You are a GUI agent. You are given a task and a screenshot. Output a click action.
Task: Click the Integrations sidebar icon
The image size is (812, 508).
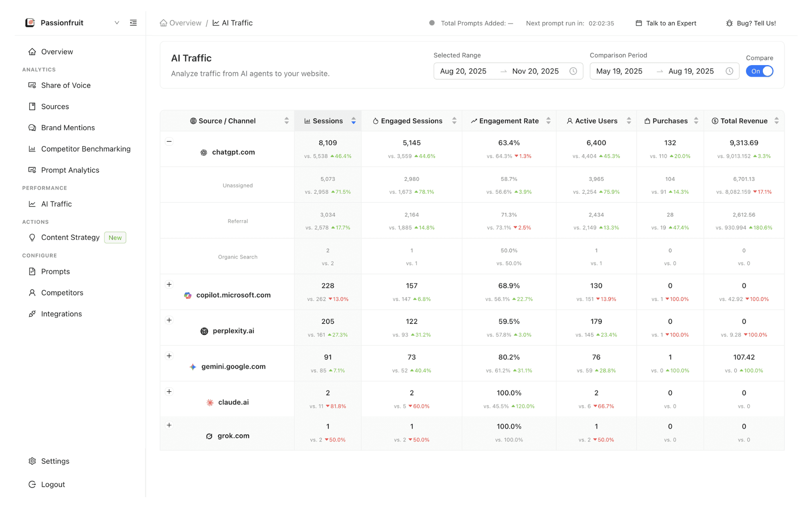click(x=32, y=314)
